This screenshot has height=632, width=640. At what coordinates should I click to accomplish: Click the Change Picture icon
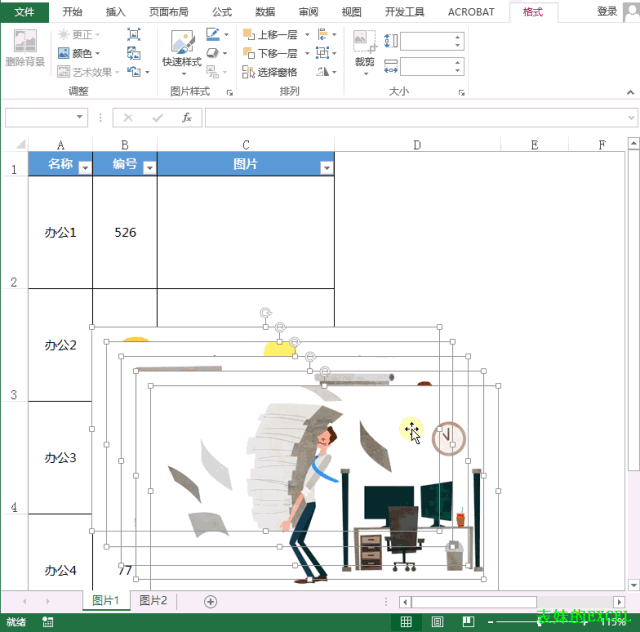click(134, 53)
